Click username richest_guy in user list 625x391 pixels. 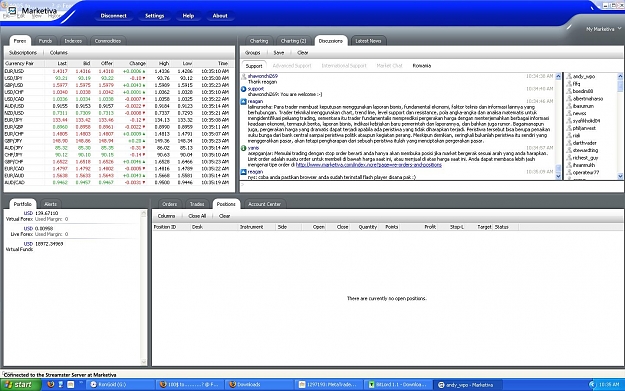[x=585, y=158]
